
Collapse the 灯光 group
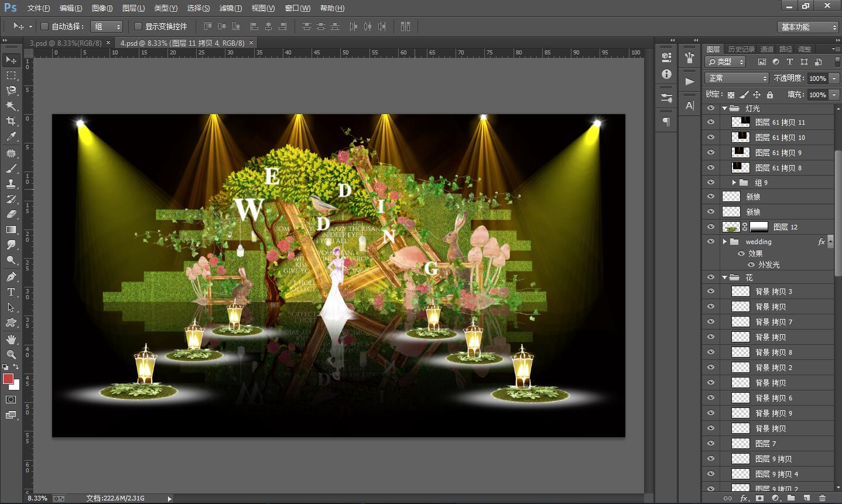724,108
